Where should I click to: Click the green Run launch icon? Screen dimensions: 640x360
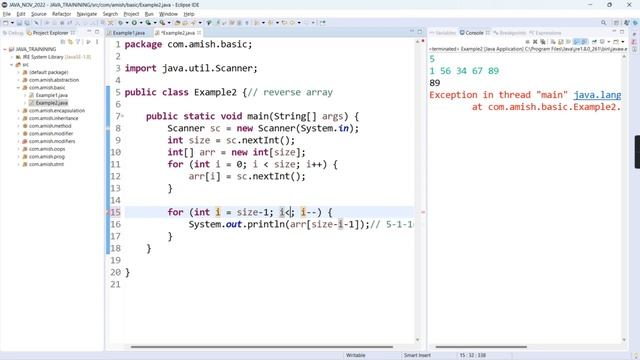pyautogui.click(x=134, y=23)
